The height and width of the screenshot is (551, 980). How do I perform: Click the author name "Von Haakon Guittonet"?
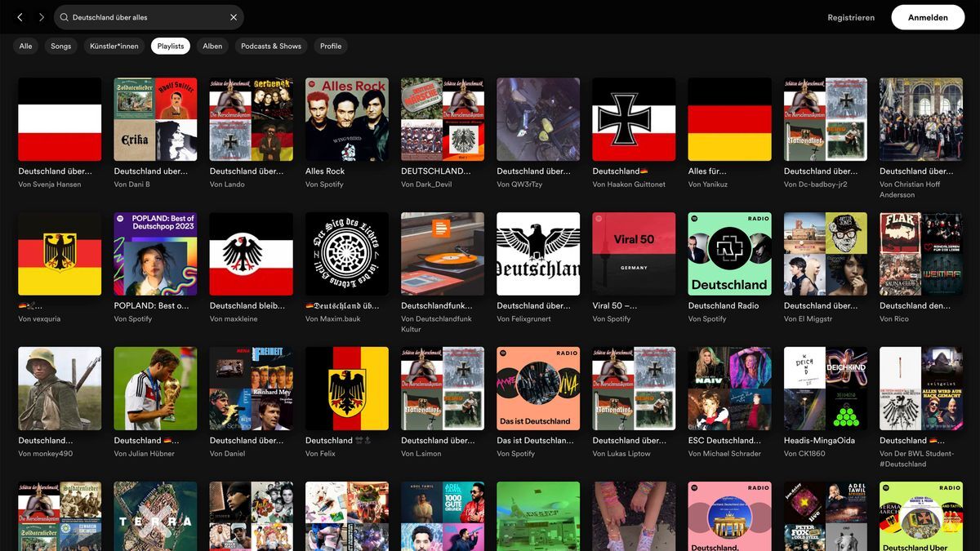point(629,184)
